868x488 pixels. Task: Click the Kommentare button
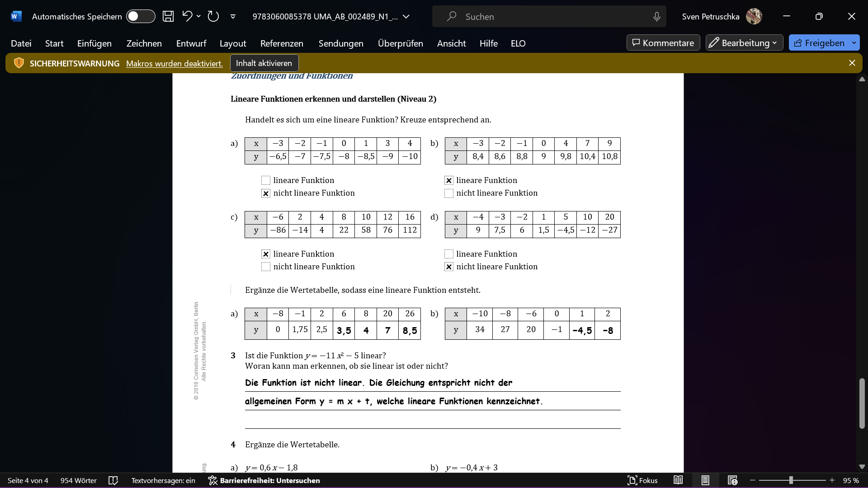663,43
